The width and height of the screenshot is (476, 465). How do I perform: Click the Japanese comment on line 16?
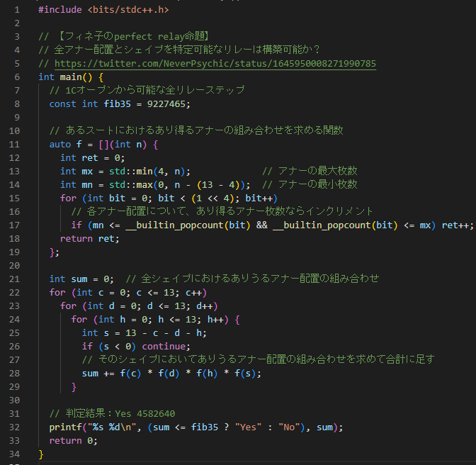(x=222, y=212)
